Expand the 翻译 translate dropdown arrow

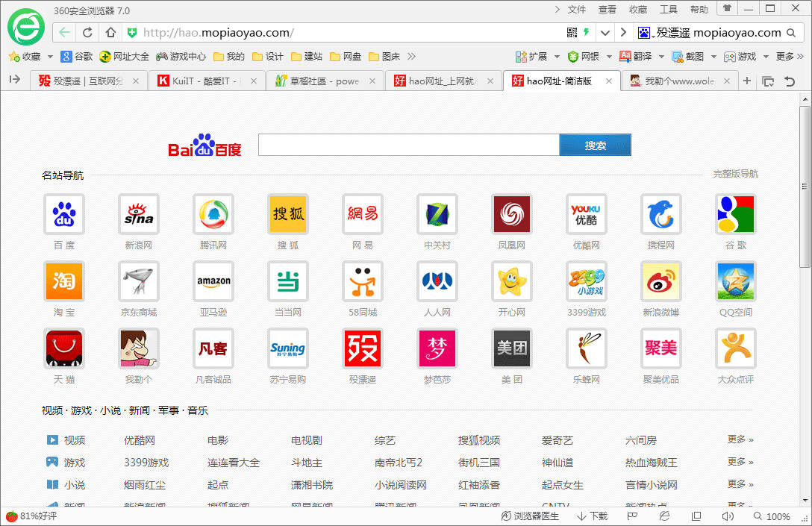661,57
